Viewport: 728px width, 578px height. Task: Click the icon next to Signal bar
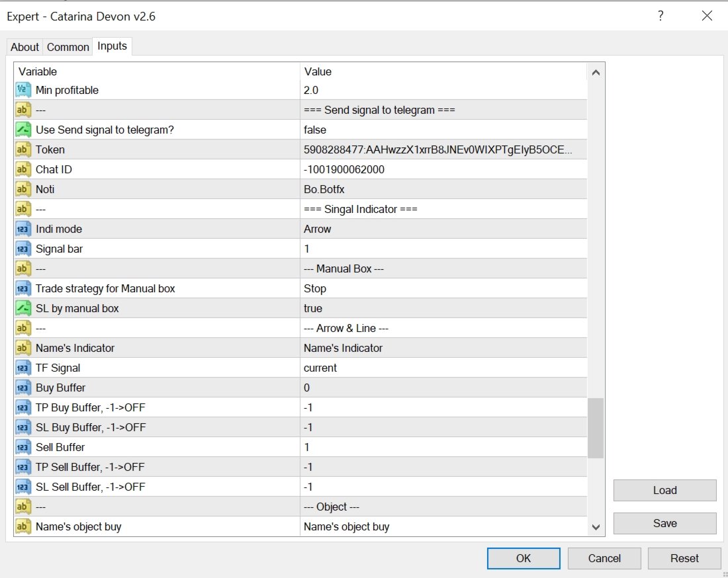(x=23, y=249)
